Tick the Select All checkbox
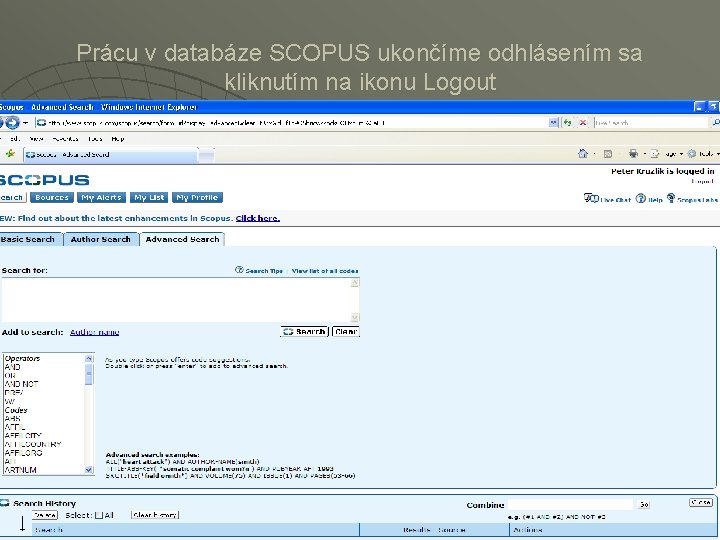This screenshot has width=720, height=540. tap(99, 516)
